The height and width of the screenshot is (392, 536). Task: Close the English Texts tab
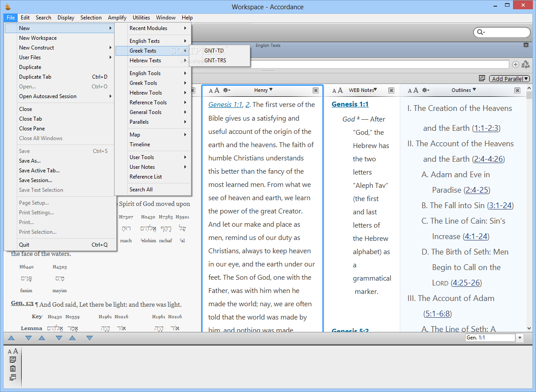(x=526, y=45)
